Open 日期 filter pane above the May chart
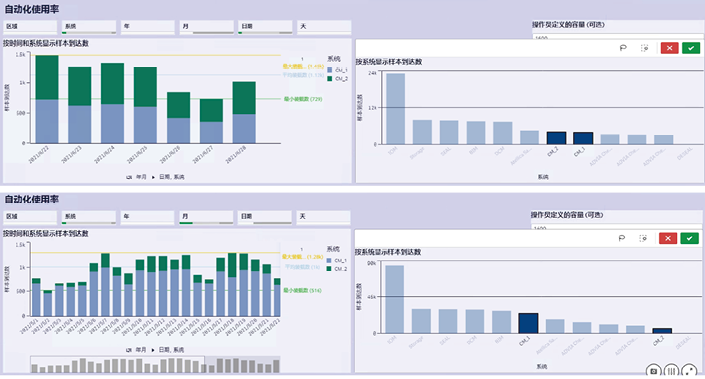Image resolution: width=705 pixels, height=379 pixels. point(265,217)
